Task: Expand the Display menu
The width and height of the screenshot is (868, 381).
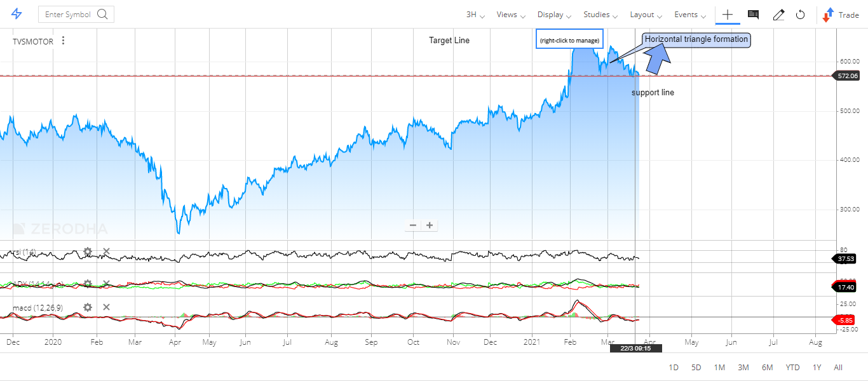Action: pyautogui.click(x=554, y=15)
